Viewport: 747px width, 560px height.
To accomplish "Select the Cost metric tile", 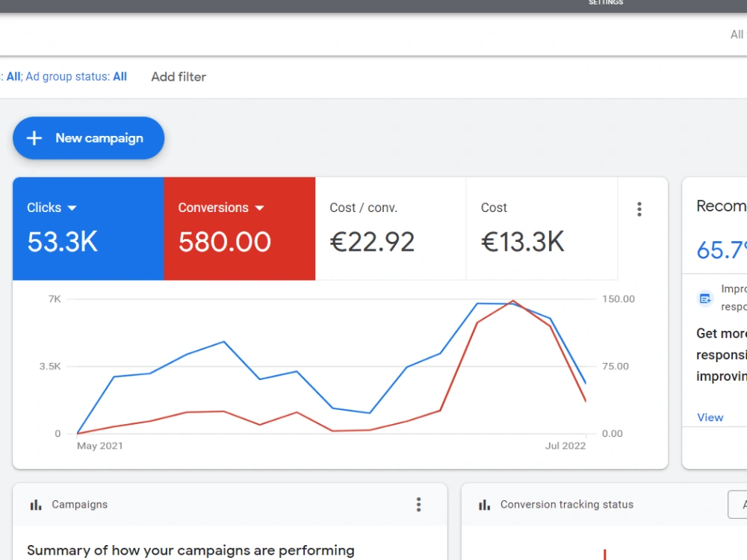I will tap(542, 228).
